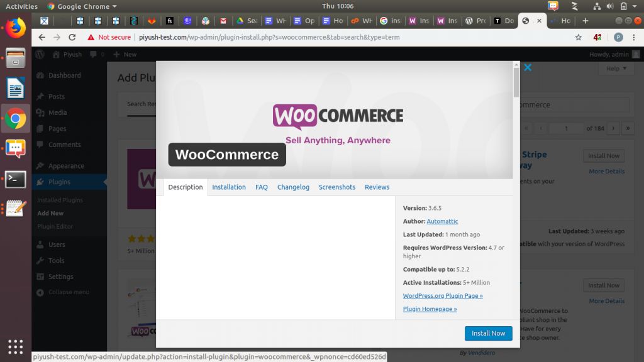Screen dimensions: 644x362
Task: Open volume control in system tray
Action: 610,6
